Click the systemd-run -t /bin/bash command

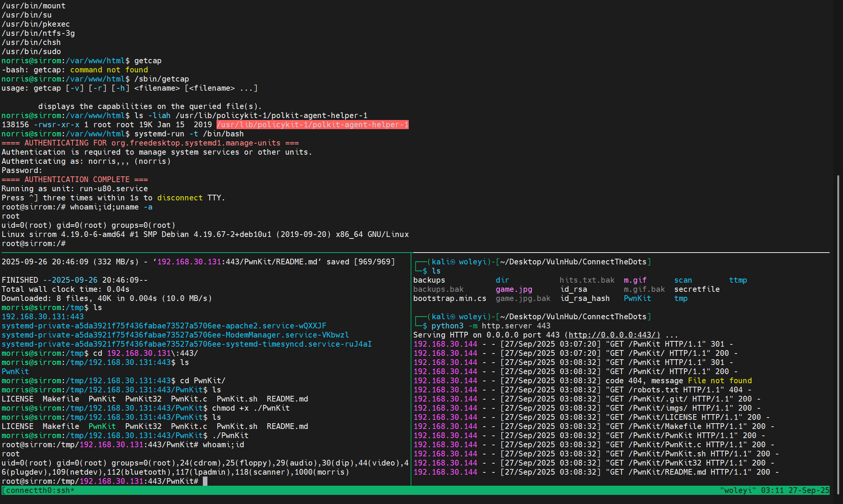189,134
